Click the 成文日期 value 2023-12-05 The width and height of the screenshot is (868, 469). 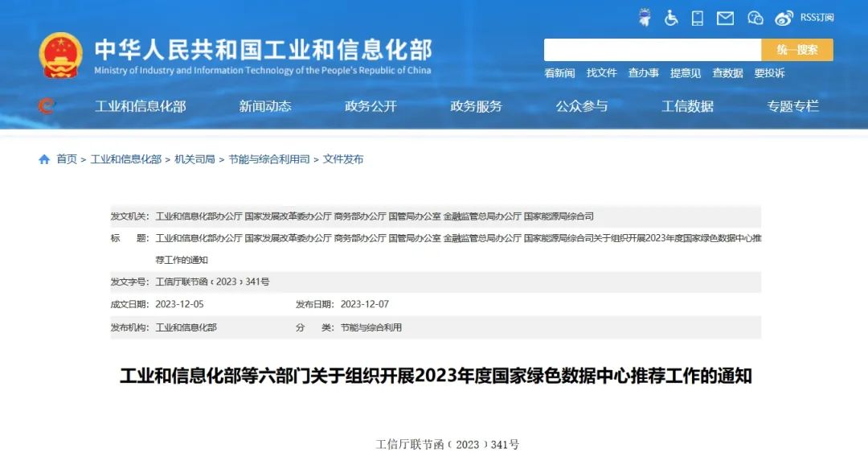click(x=179, y=304)
